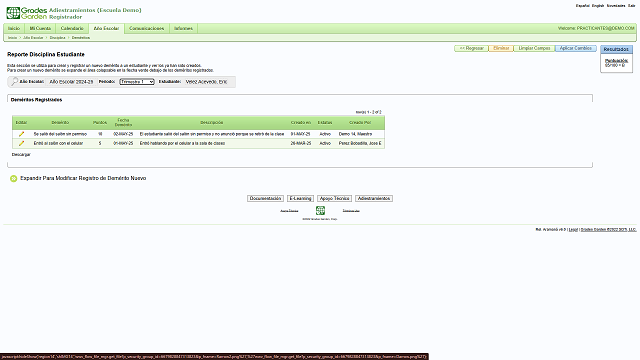This screenshot has width=640, height=360.
Task: Open the Novedades link
Action: [616, 6]
